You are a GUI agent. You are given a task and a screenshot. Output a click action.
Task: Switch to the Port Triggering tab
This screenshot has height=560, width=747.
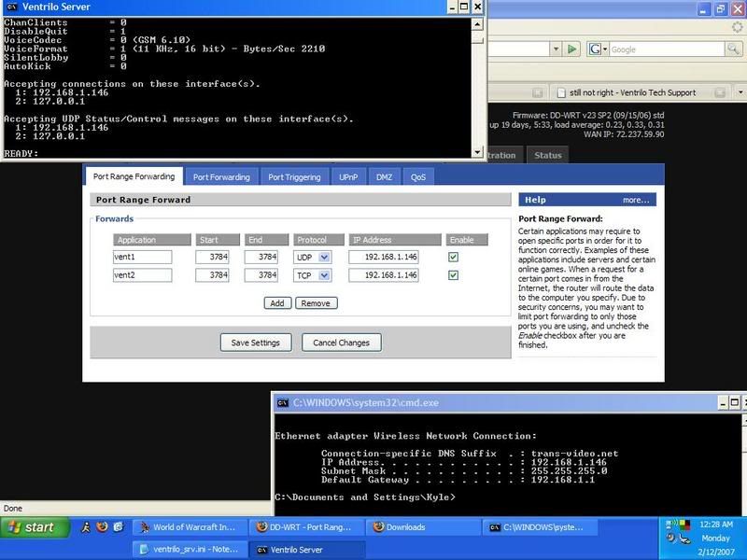[x=294, y=176]
